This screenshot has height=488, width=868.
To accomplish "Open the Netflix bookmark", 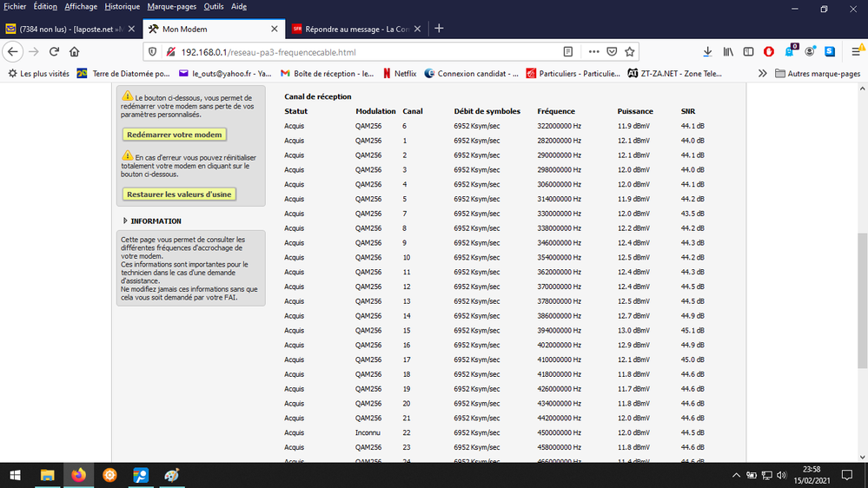I will pos(400,74).
